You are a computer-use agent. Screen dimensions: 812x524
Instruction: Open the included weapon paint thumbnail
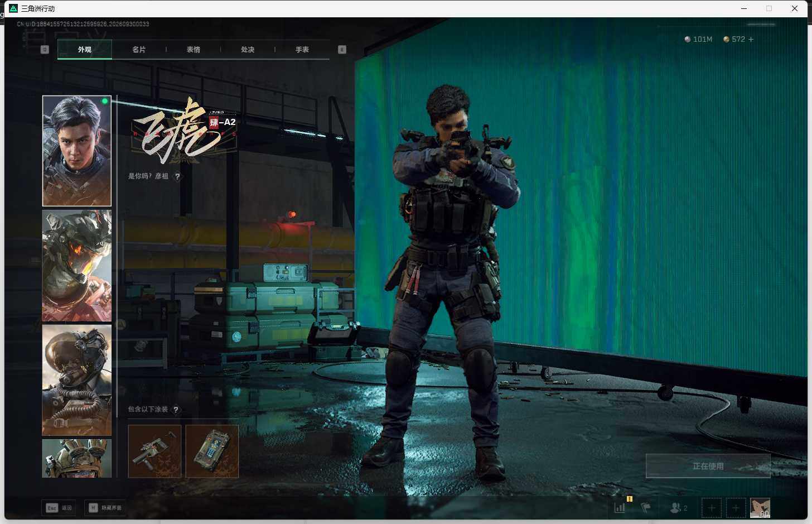click(x=154, y=451)
